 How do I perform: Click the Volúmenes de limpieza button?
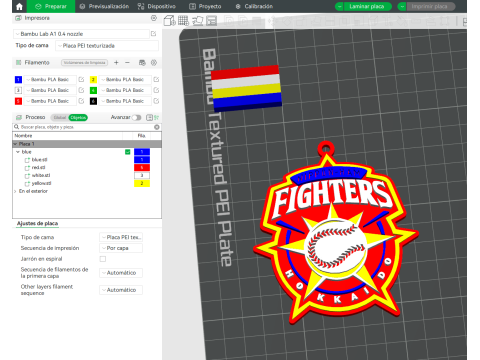85,63
